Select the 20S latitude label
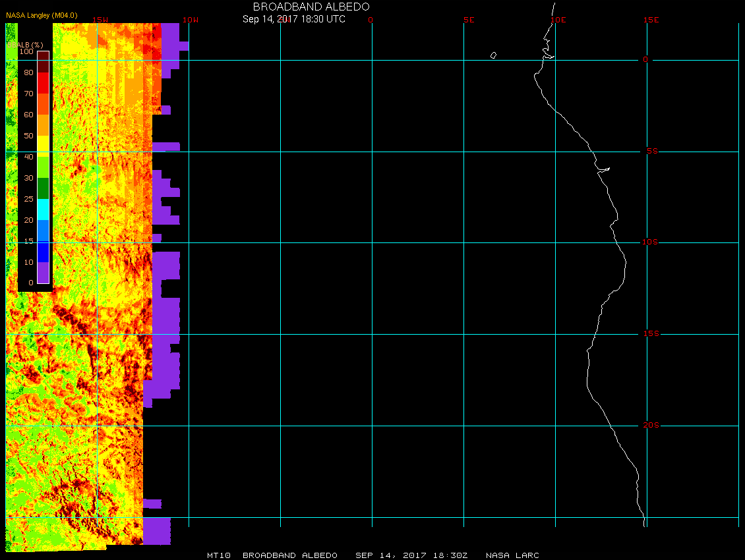745x560 pixels. point(649,426)
